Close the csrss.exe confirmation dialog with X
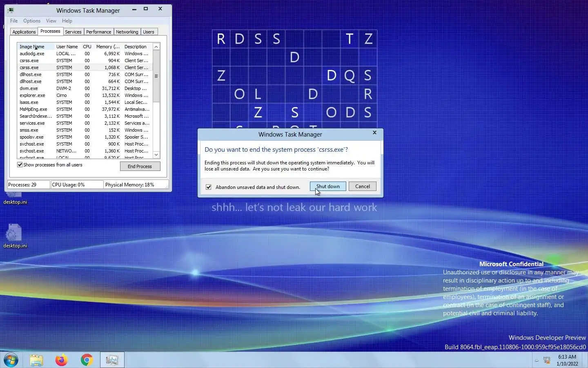The height and width of the screenshot is (368, 588). point(374,133)
